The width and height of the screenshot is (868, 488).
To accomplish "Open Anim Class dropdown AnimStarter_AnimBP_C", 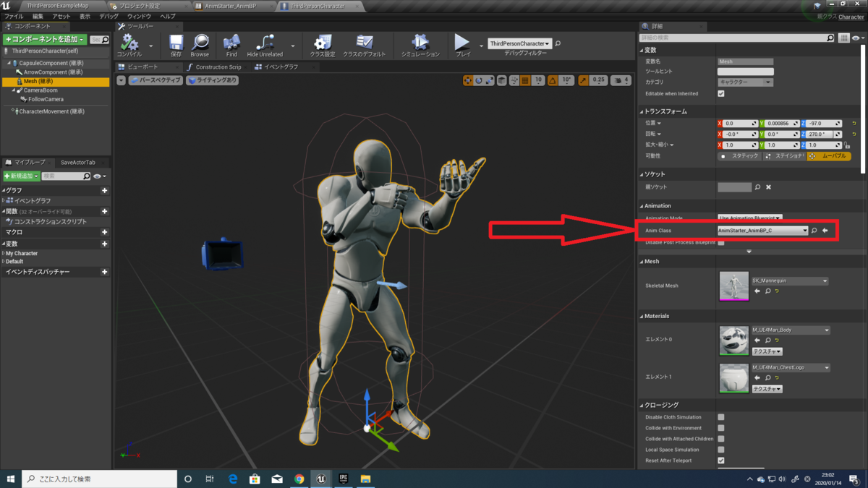I will click(x=762, y=231).
